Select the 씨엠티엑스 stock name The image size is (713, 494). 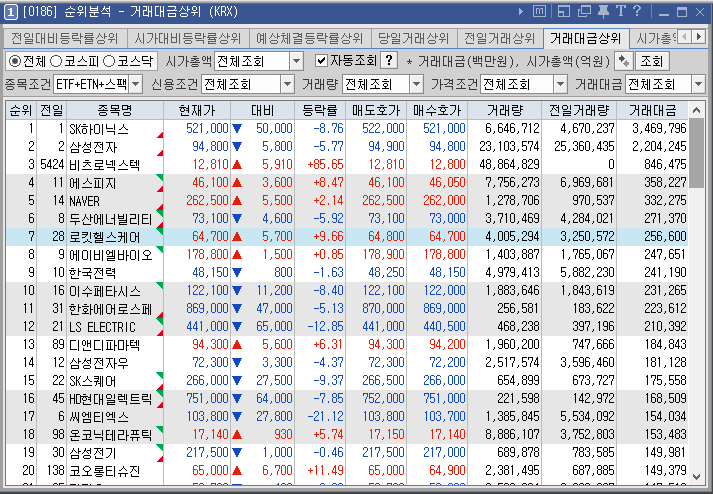[99, 417]
